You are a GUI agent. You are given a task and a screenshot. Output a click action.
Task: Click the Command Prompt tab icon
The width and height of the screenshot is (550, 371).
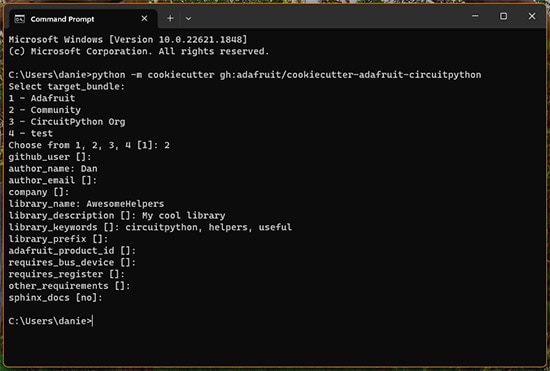[20, 19]
